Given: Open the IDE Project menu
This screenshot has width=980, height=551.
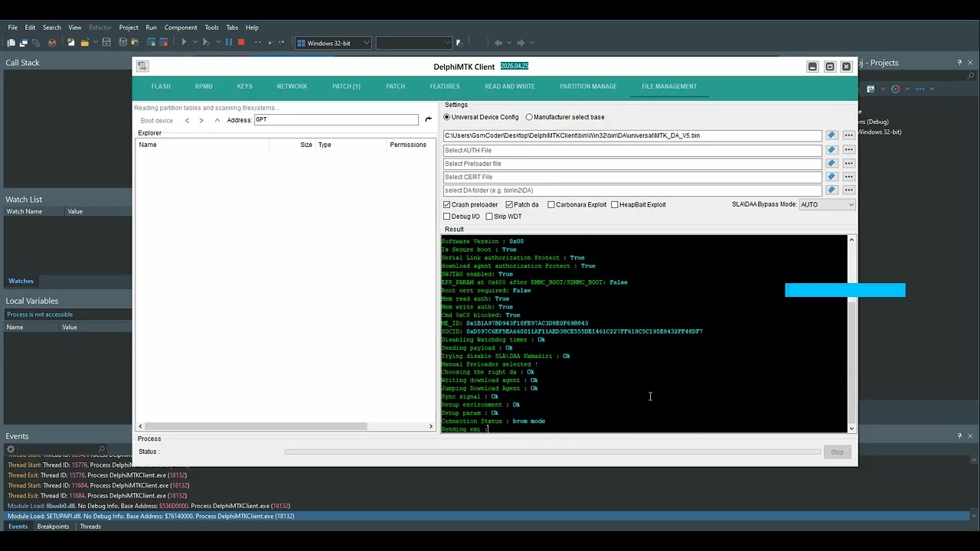Looking at the screenshot, I should pyautogui.click(x=129, y=28).
